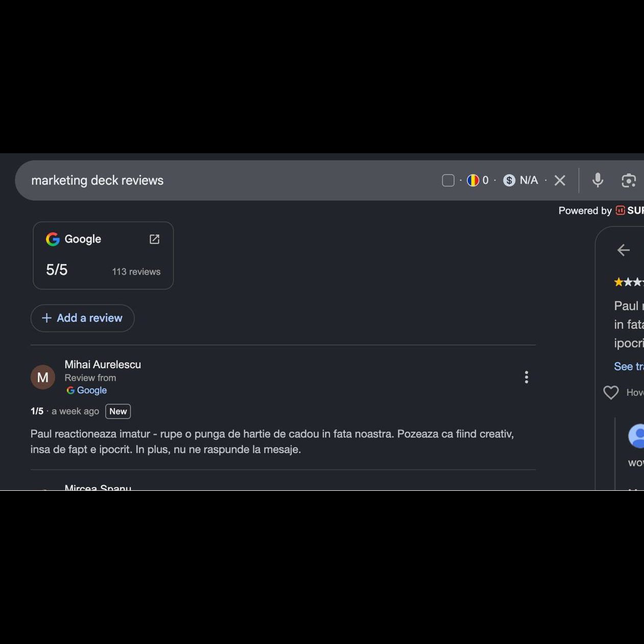Click the 5/5 Google rating score
The image size is (644, 644).
click(x=57, y=270)
